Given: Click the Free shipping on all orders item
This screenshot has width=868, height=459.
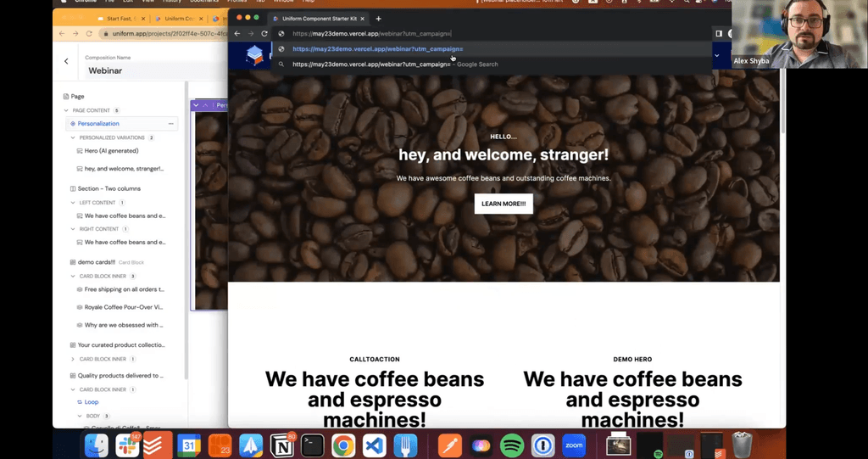Looking at the screenshot, I should [x=125, y=289].
